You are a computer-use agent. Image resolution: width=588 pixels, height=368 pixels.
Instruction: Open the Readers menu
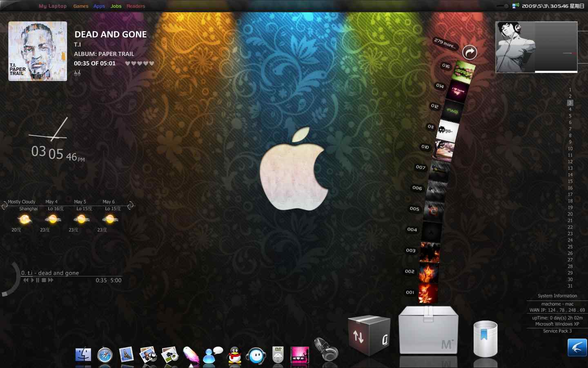click(136, 6)
